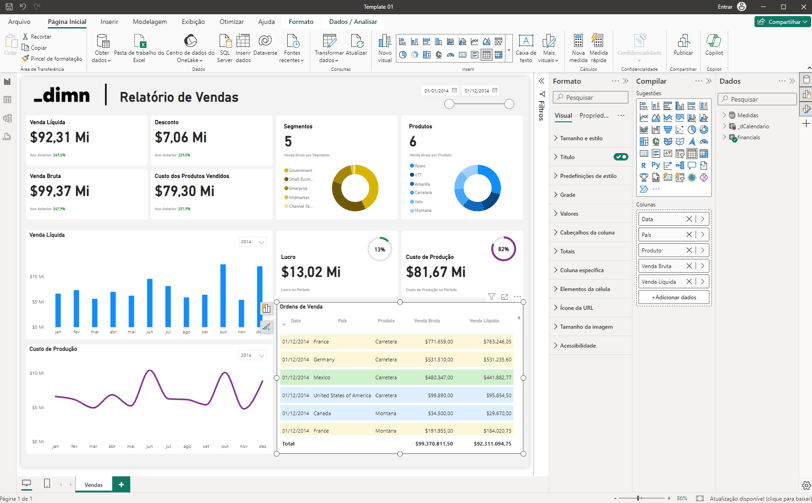Click the Publicar icon

[684, 43]
